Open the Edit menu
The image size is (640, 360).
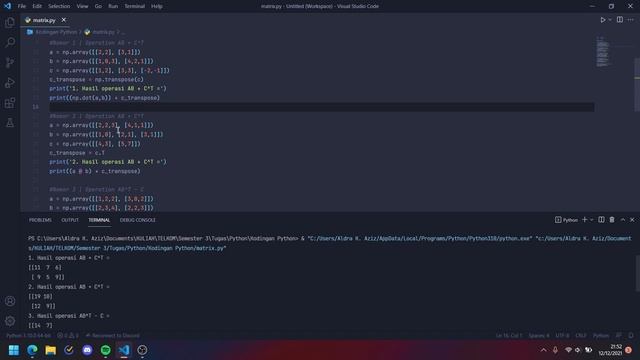(37, 6)
